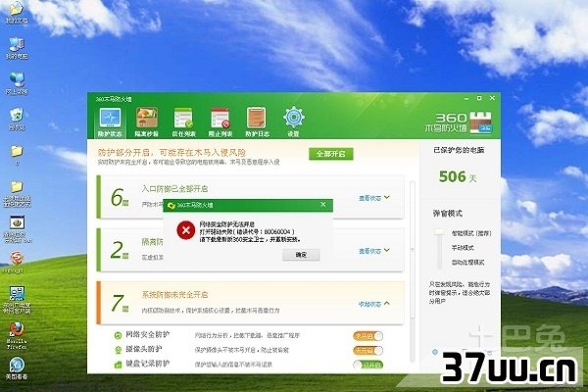This screenshot has width=588, height=392.
Task: Toggle the 摄像头防护 switch
Action: 367,351
